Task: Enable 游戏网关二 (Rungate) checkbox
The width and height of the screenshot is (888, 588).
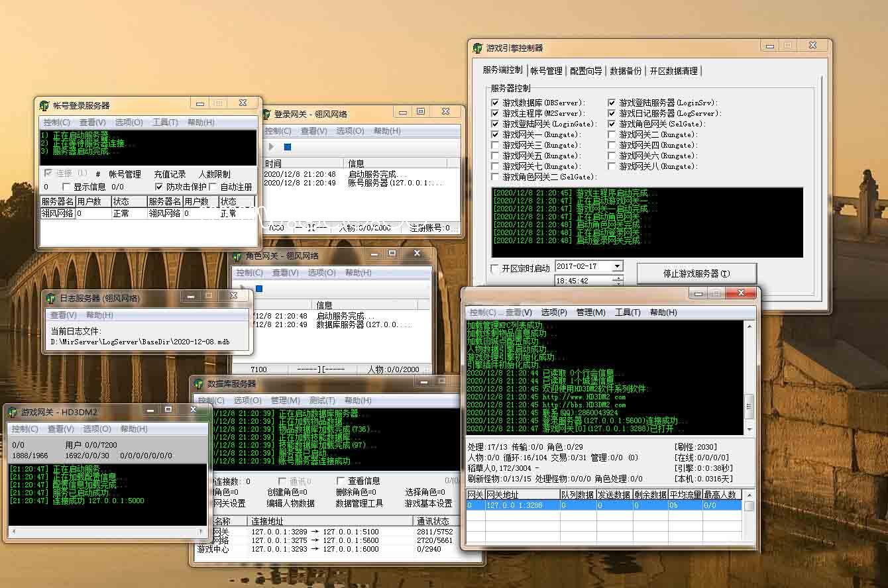Action: point(612,134)
